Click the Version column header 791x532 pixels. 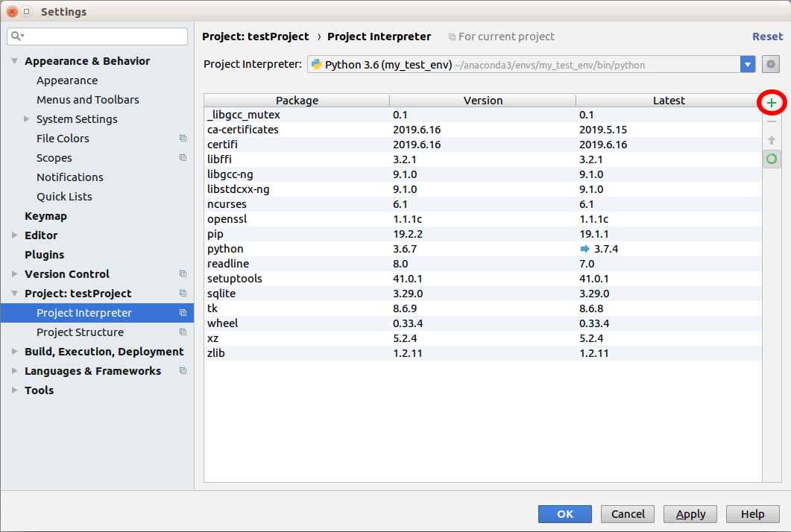(x=483, y=101)
